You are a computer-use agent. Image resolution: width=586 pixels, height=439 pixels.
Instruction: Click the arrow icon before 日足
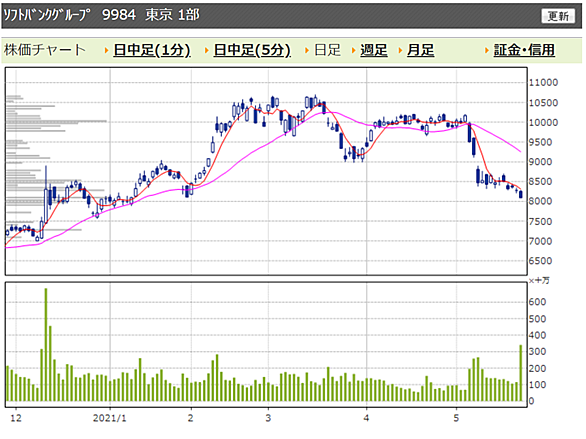307,50
